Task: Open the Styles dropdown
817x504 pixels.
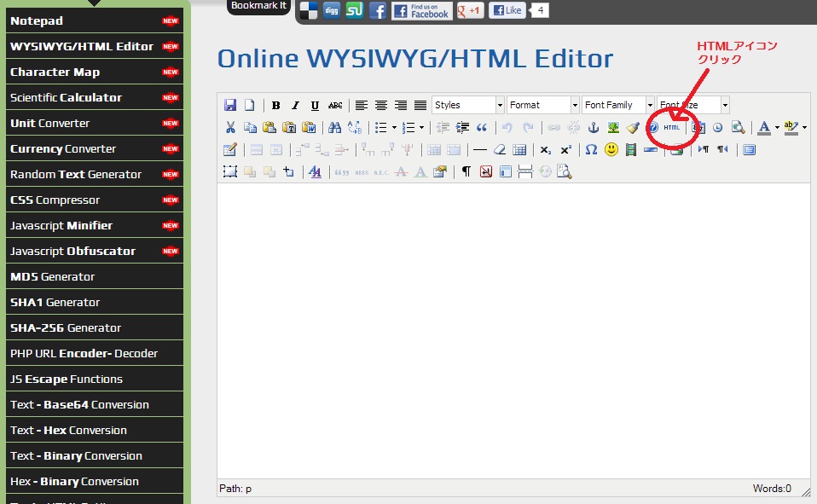Action: coord(468,105)
